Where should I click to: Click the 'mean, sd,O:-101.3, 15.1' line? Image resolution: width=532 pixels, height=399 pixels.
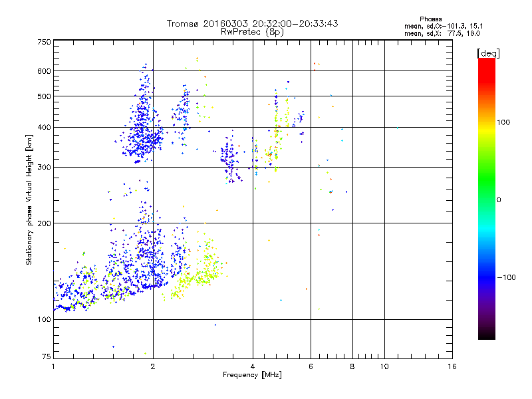tap(444, 26)
